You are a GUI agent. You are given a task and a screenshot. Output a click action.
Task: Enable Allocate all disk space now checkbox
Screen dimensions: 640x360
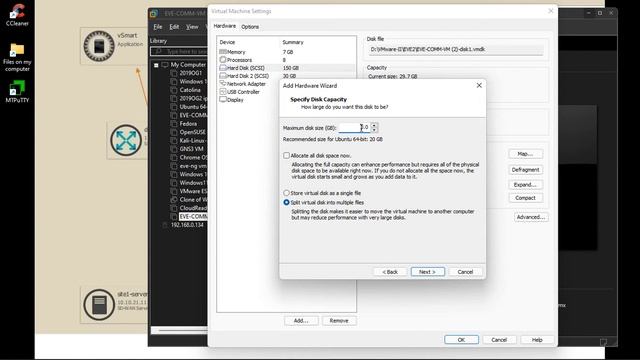(x=287, y=156)
